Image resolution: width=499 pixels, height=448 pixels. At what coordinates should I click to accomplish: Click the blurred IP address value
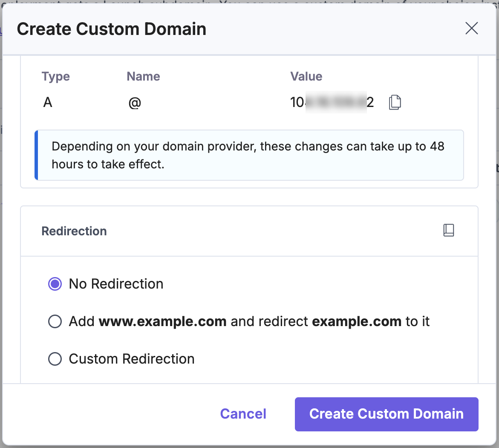pyautogui.click(x=332, y=102)
